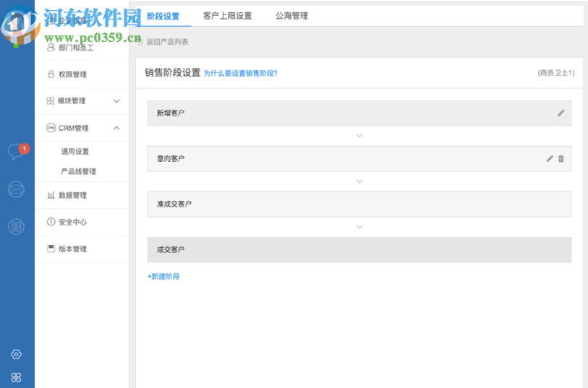Click the bar chart icon beside 数据管理
Image resolution: width=588 pixels, height=388 pixels.
[51, 195]
